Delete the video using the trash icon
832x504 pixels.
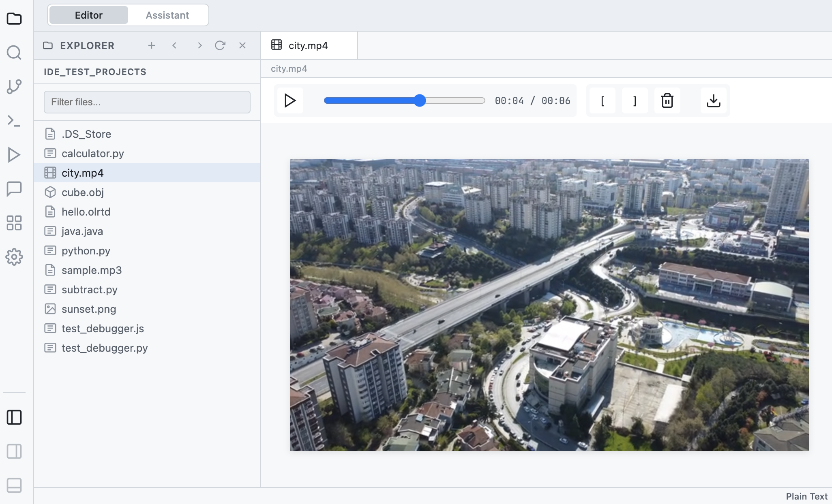coord(667,100)
